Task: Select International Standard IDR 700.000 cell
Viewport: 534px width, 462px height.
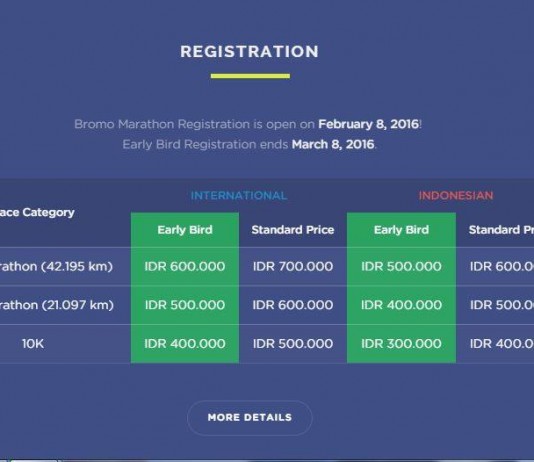Action: click(293, 266)
